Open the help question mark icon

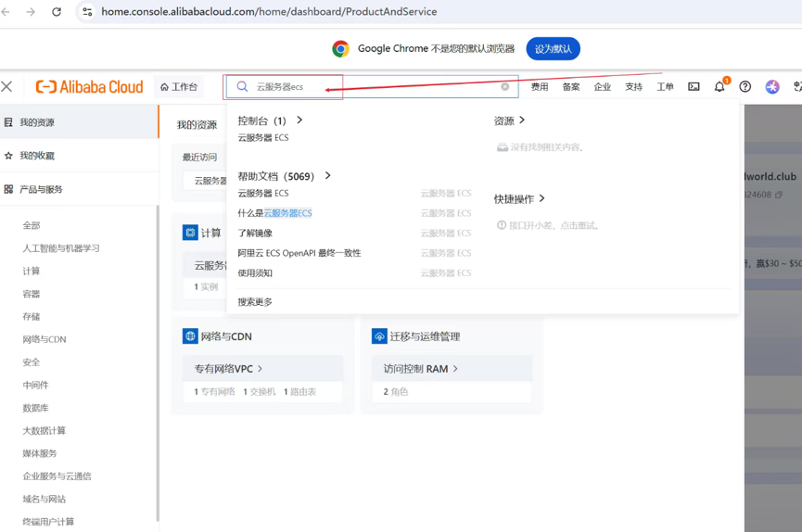(745, 86)
